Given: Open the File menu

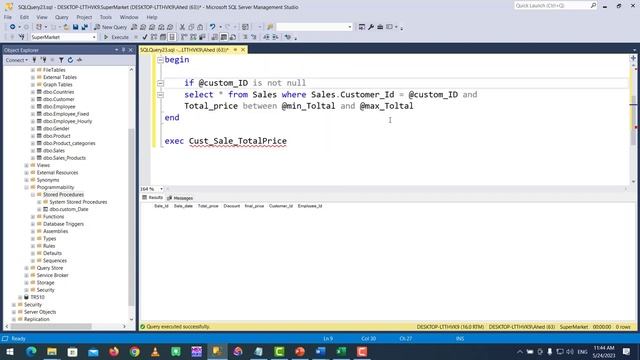Looking at the screenshot, I should click(x=8, y=17).
